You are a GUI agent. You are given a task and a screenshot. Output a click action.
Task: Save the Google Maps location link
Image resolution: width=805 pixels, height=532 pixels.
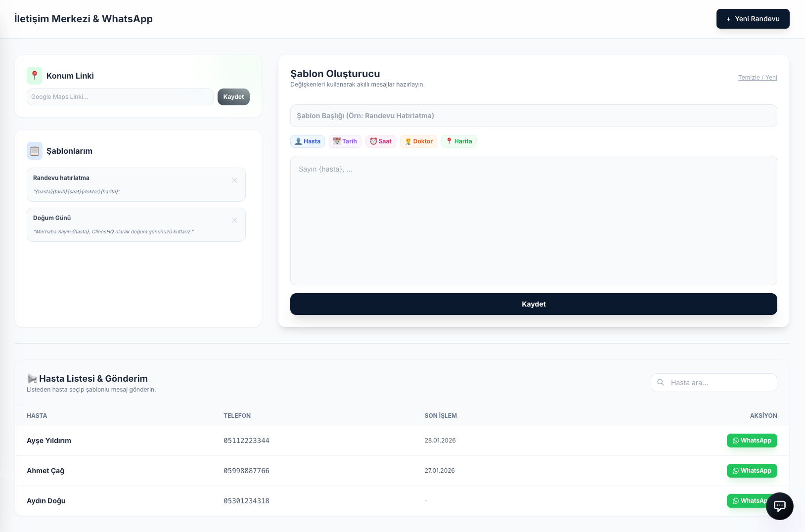coord(233,97)
